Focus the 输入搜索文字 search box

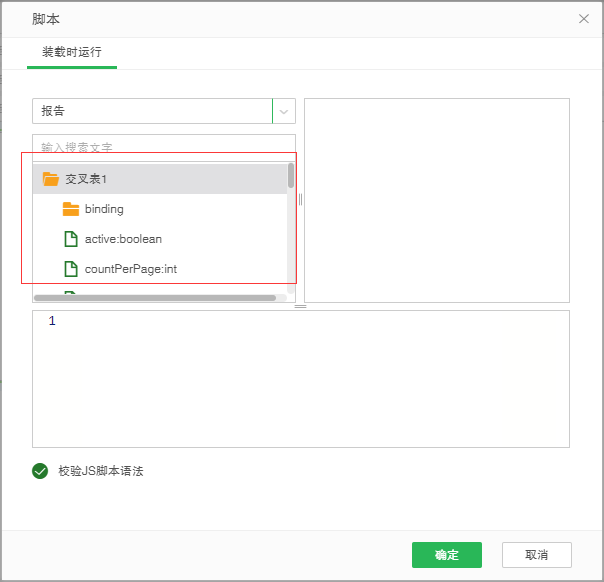[x=160, y=146]
